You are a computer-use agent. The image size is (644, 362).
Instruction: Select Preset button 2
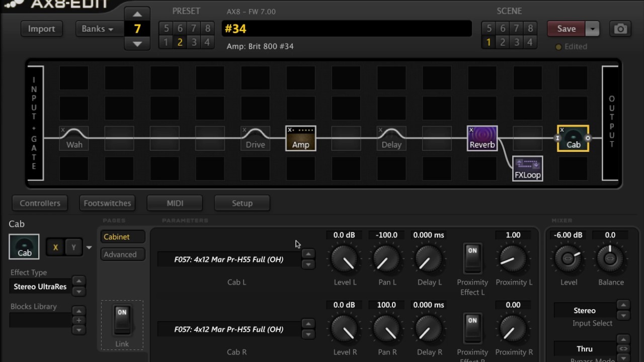tap(180, 42)
